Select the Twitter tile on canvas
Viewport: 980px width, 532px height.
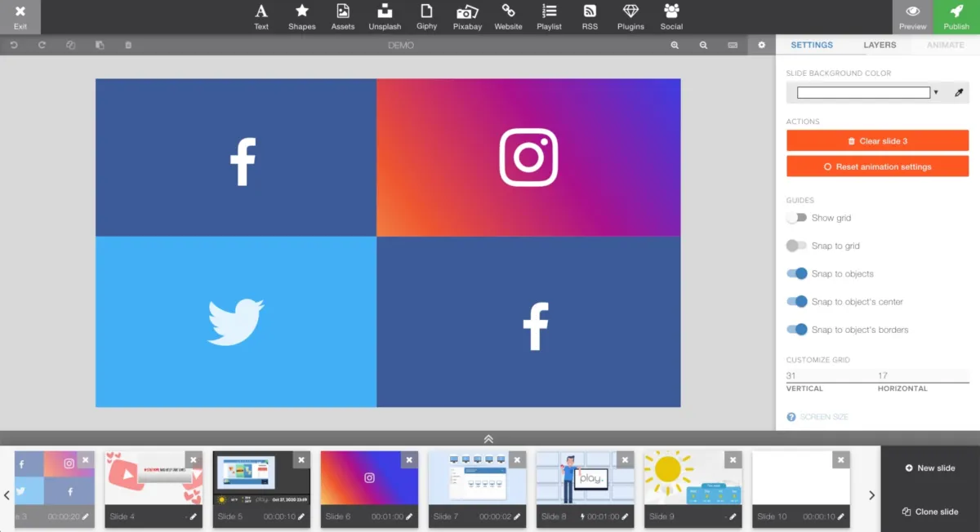(236, 321)
